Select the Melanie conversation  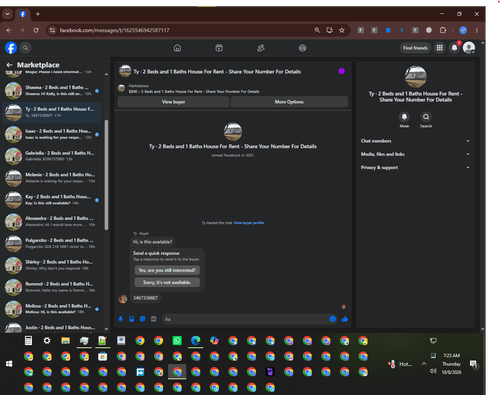(x=52, y=178)
